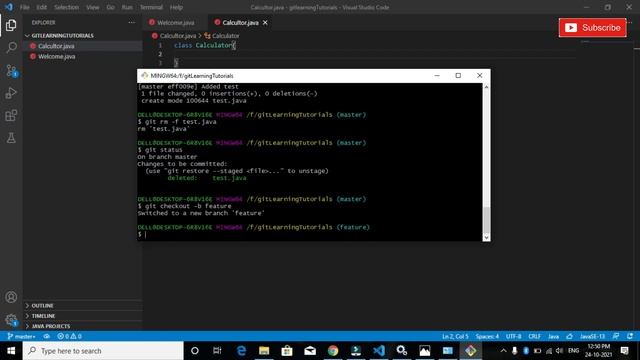
Task: Open the errors and warnings count in the status bar
Action: tap(69, 336)
